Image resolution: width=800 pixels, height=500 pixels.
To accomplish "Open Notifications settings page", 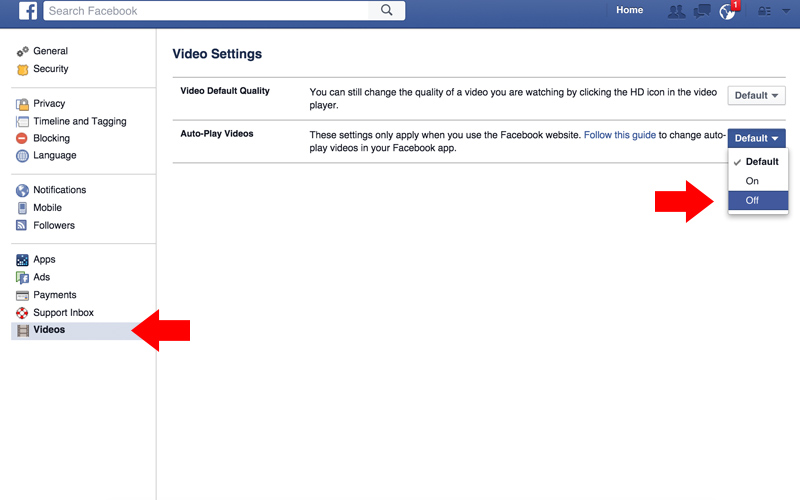I will [60, 190].
